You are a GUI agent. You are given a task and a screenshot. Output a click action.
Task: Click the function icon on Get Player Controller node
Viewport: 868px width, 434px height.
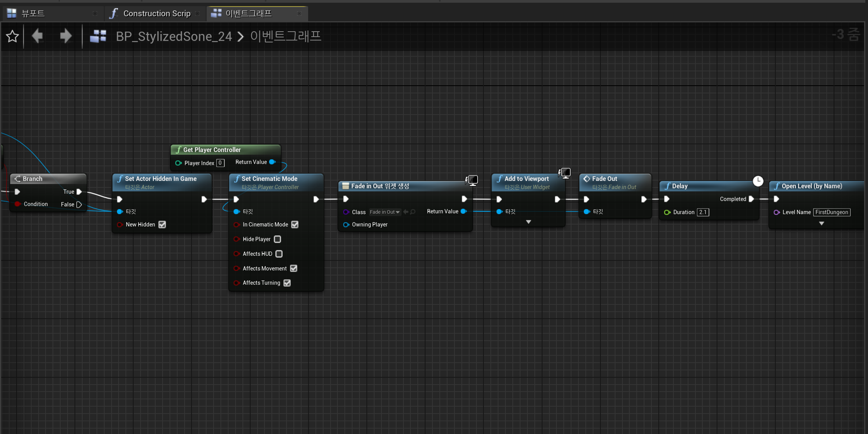(x=178, y=150)
